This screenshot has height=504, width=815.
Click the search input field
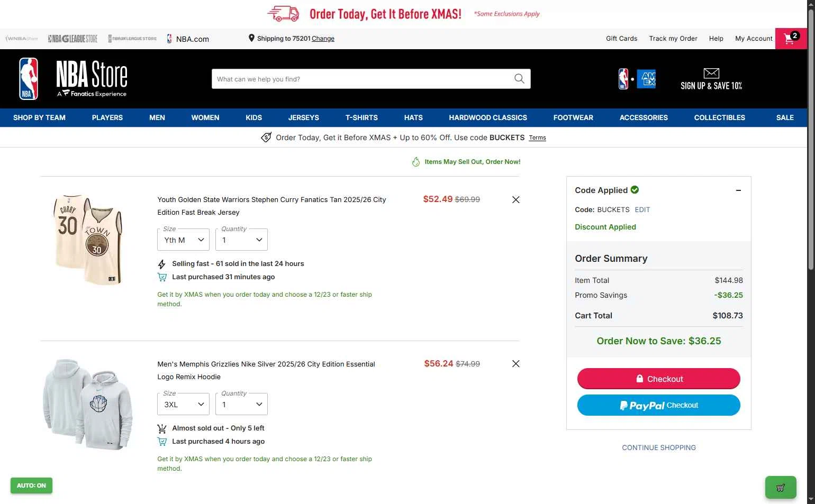click(x=363, y=79)
